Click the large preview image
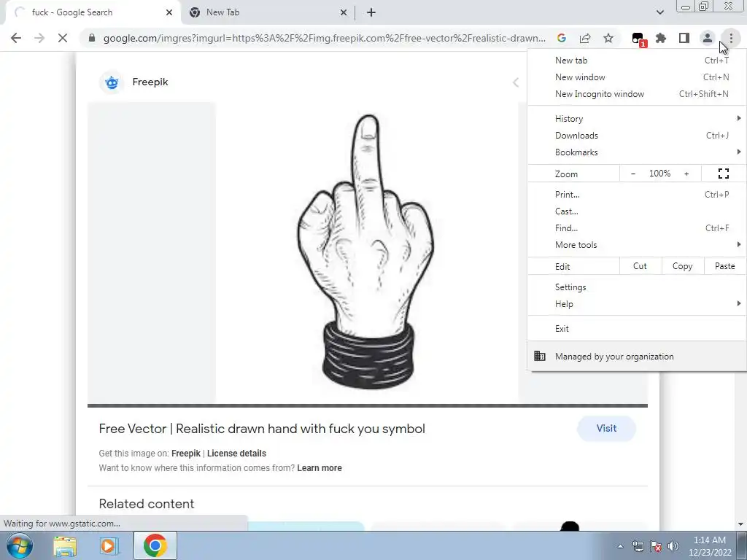 367,252
